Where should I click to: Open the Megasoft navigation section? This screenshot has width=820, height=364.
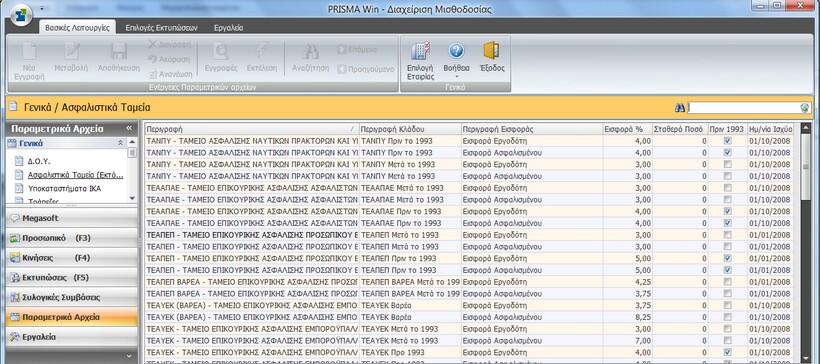click(72, 218)
